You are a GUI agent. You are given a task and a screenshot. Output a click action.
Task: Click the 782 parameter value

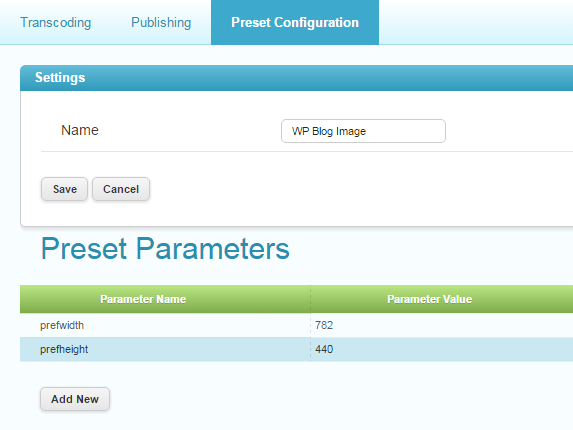click(x=324, y=325)
